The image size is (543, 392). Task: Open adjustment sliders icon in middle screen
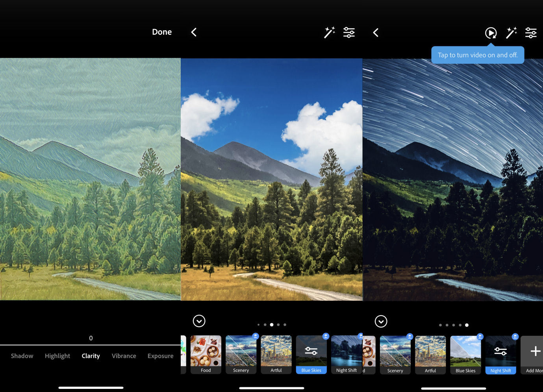[349, 32]
